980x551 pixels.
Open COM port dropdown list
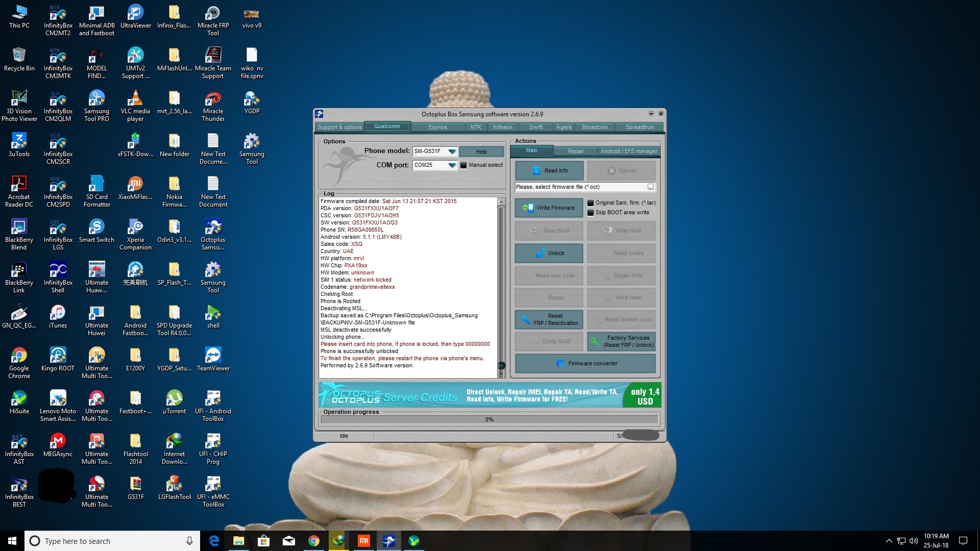pyautogui.click(x=452, y=165)
